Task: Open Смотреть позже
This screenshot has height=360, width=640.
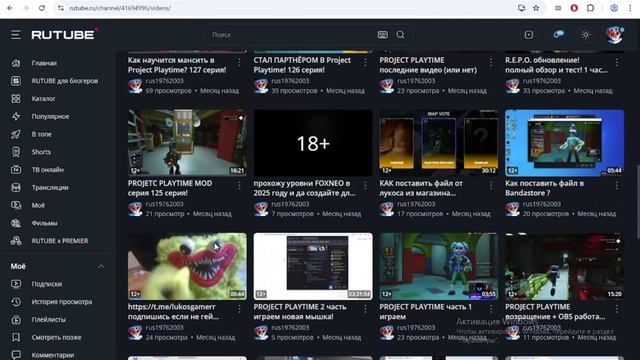Action: tap(57, 337)
